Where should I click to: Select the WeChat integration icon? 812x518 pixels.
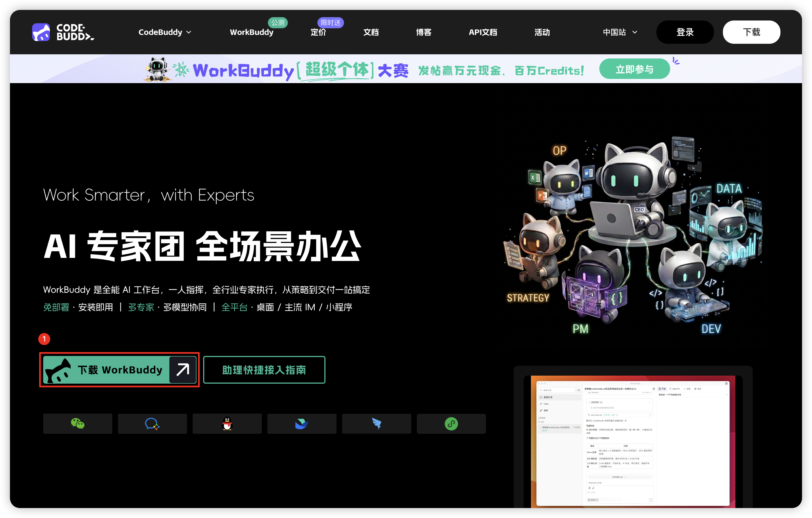(77, 424)
